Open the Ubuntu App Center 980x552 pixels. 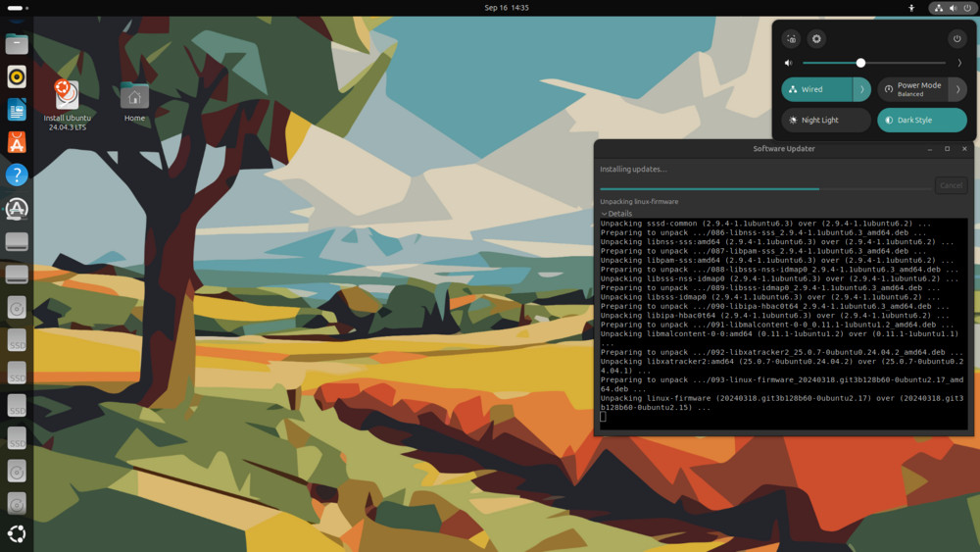17,143
